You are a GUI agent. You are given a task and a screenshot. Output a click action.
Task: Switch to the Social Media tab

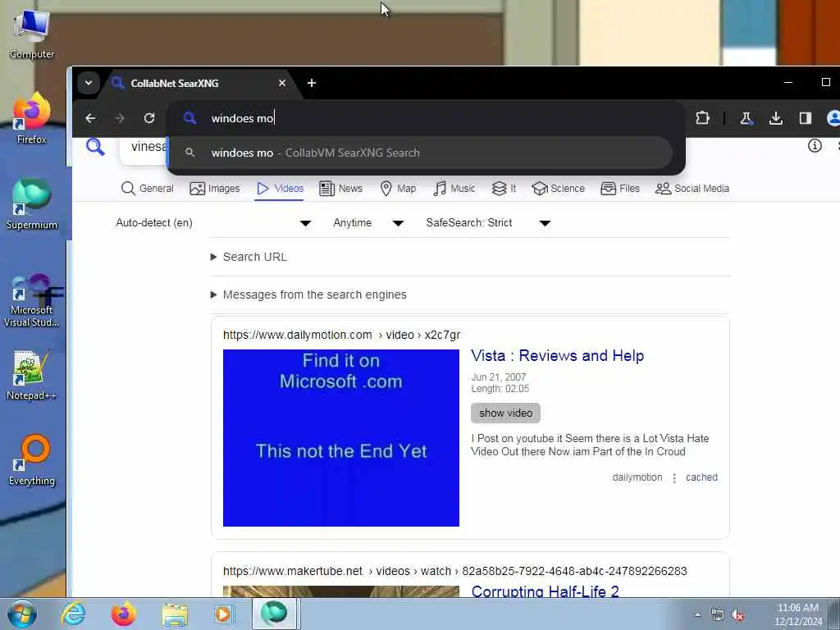coord(692,189)
